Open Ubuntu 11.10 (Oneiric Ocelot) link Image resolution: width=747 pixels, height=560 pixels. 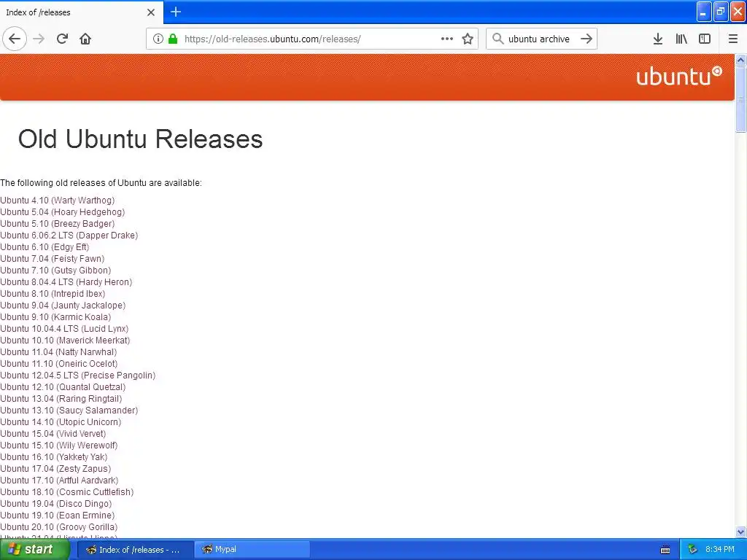[x=58, y=364]
